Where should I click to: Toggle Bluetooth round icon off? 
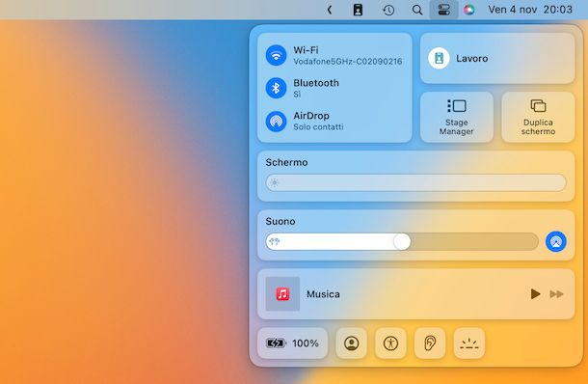pyautogui.click(x=276, y=88)
